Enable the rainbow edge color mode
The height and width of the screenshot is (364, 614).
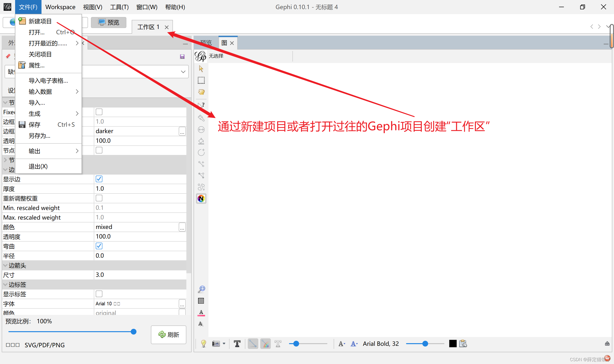coord(265,344)
